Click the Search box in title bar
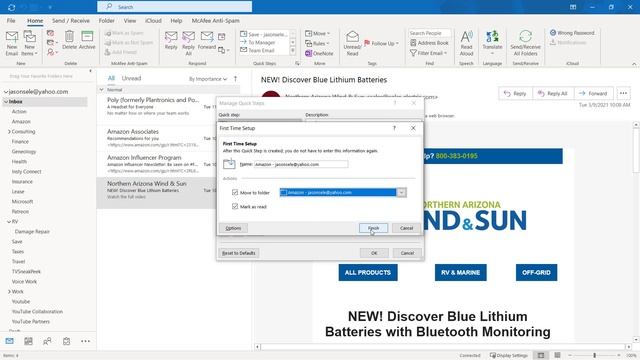640x360 pixels. pos(174,7)
